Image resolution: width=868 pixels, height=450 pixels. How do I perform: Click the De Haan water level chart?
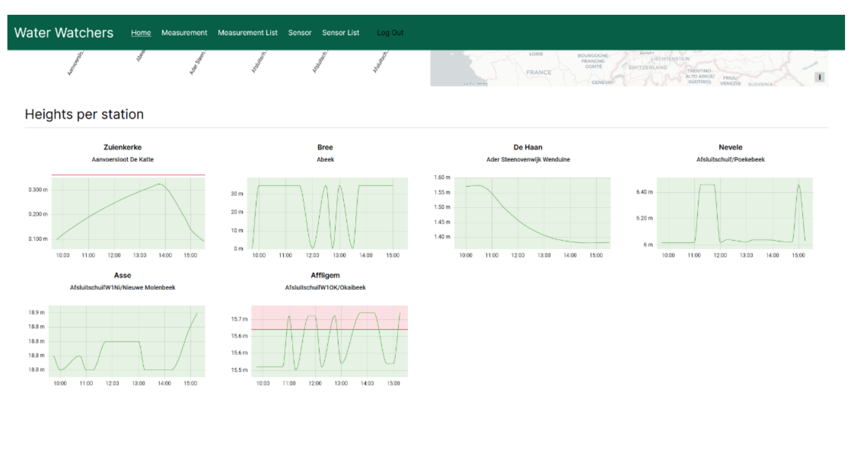click(x=532, y=214)
